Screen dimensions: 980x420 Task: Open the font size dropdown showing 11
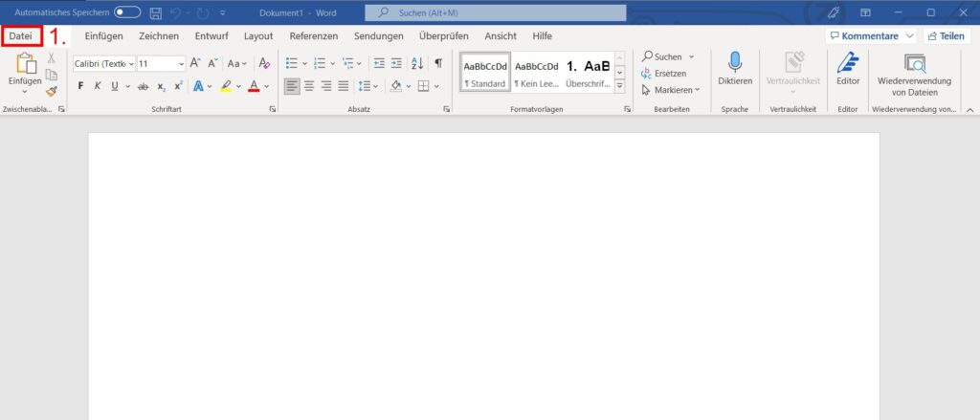tap(160, 63)
